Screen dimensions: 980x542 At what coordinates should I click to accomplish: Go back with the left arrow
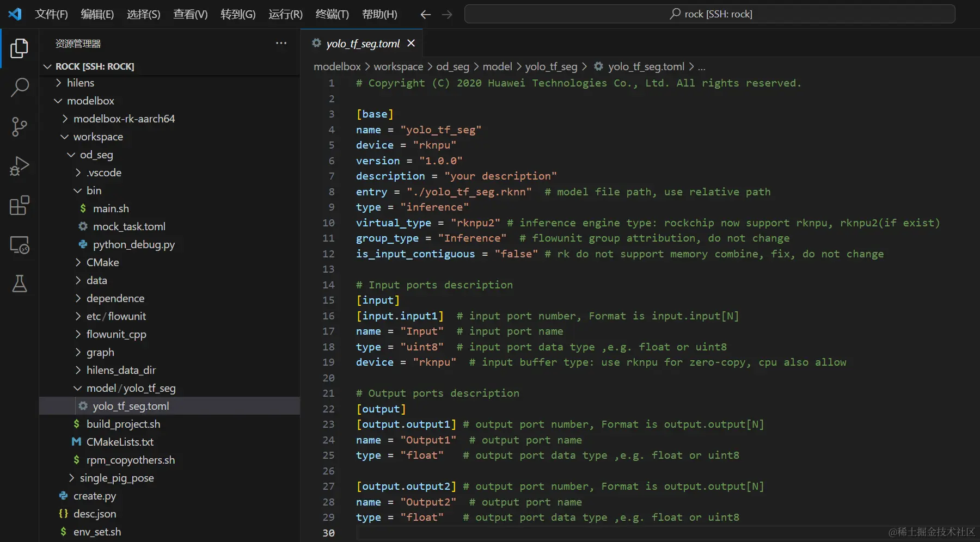click(x=426, y=15)
